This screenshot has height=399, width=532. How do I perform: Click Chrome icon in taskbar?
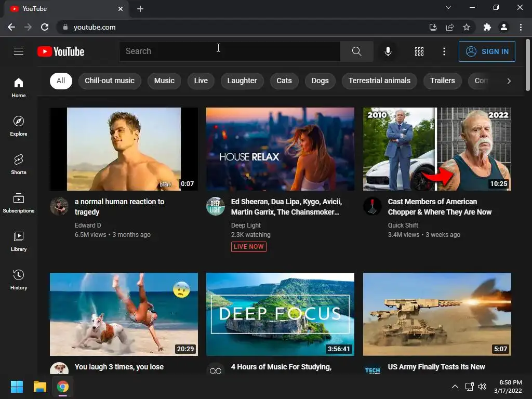(x=63, y=387)
